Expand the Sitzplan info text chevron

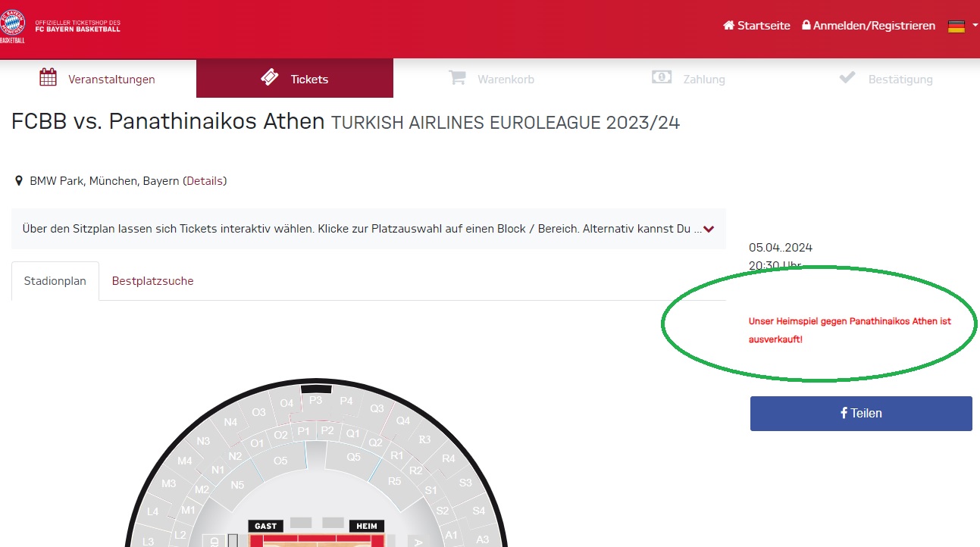(x=709, y=229)
